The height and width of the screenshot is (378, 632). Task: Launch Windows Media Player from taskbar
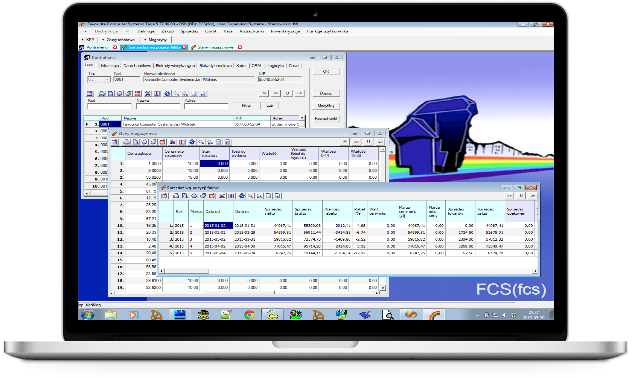pyautogui.click(x=133, y=315)
